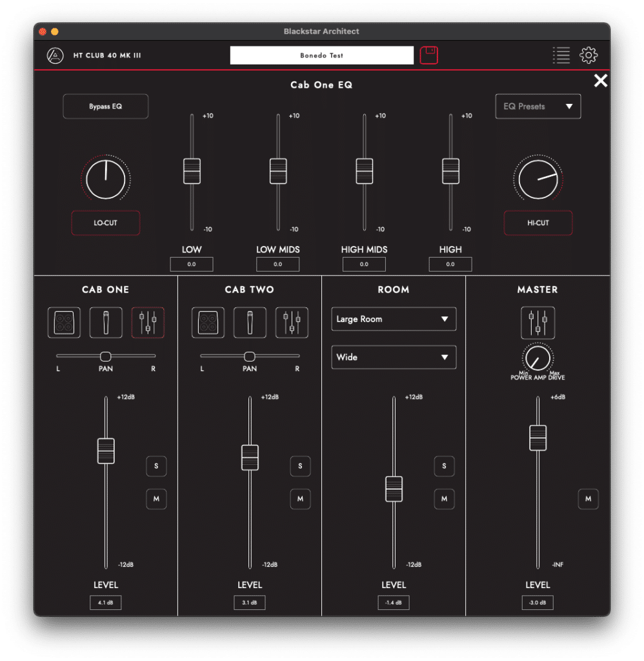Screen dimensions: 644x661
Task: Click the CAB TWO section title
Action: tap(250, 290)
